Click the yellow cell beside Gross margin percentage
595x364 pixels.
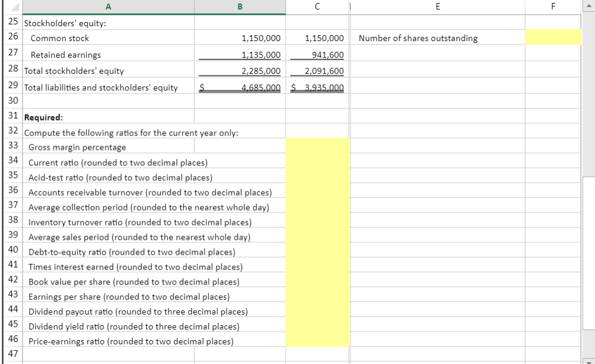click(317, 147)
